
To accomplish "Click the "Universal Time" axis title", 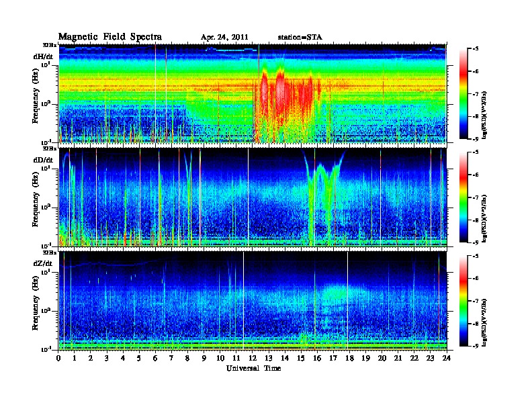I will click(x=253, y=368).
